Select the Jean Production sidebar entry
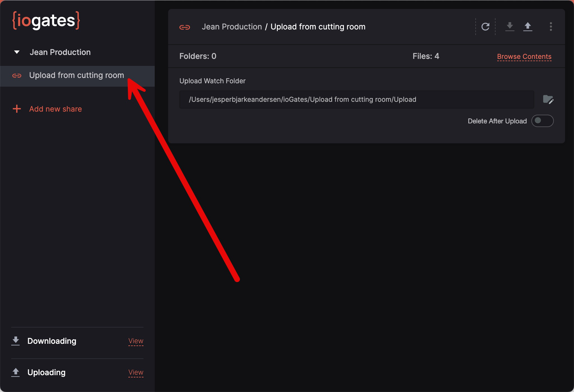Viewport: 574px width, 392px height. pyautogui.click(x=60, y=52)
